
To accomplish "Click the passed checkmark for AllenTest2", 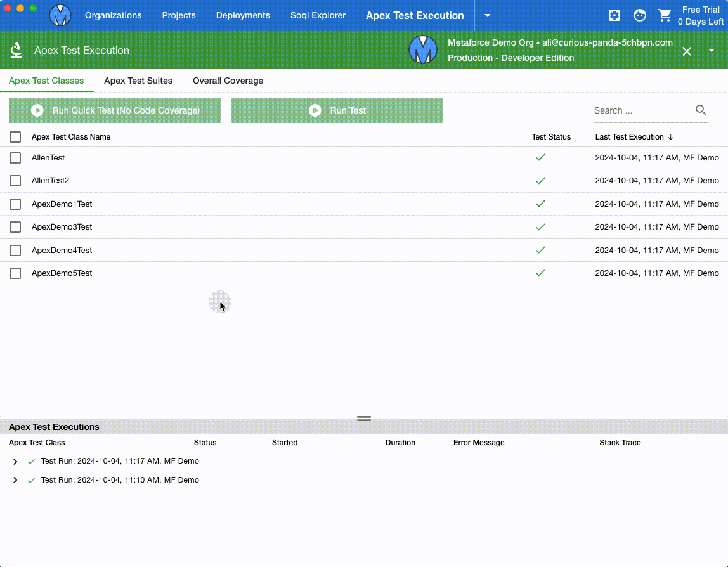I will tap(540, 181).
